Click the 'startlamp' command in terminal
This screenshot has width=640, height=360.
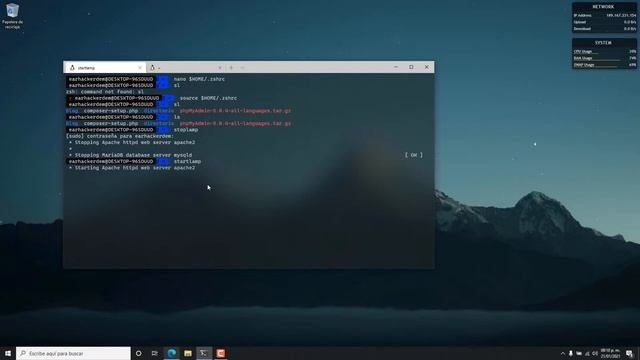(x=187, y=161)
